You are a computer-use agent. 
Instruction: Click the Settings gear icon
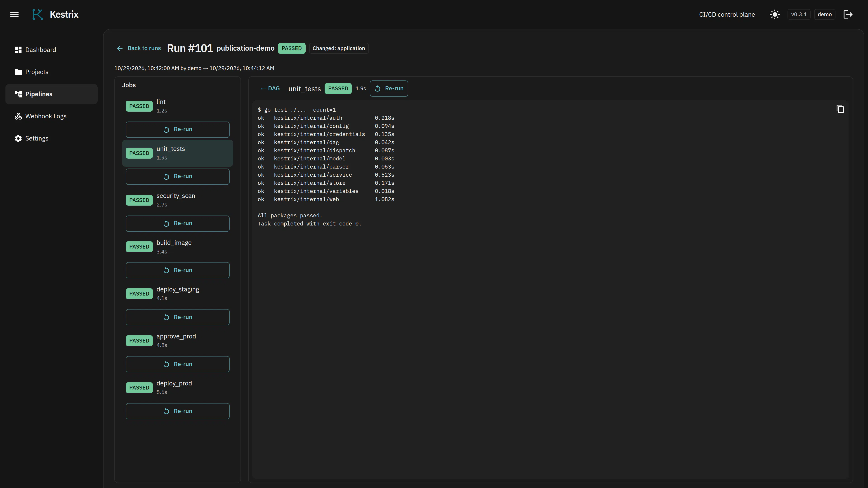pos(18,138)
